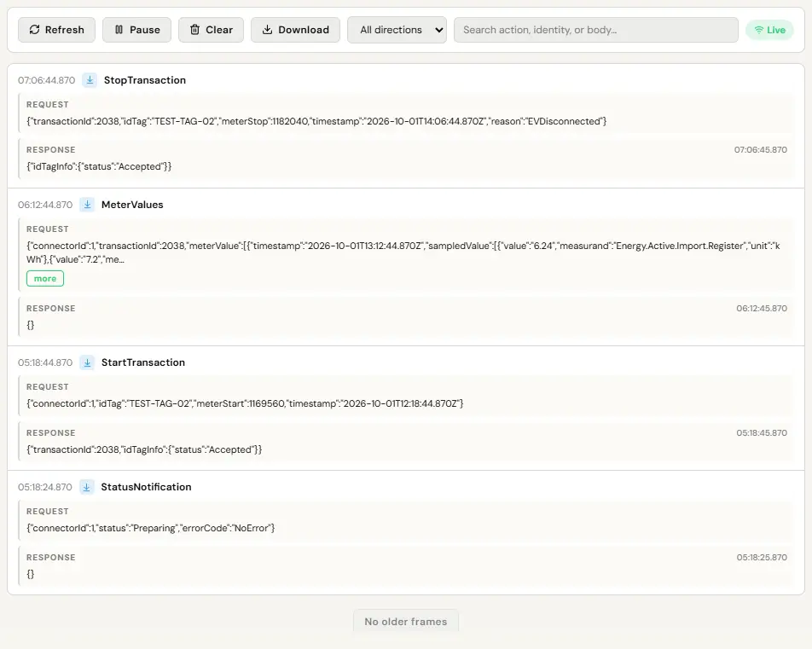
Task: Click the timestamp 06:12:44.870
Action: tap(45, 205)
